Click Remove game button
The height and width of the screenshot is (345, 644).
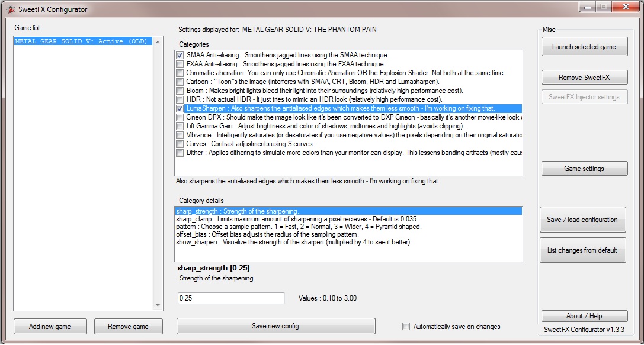point(128,327)
